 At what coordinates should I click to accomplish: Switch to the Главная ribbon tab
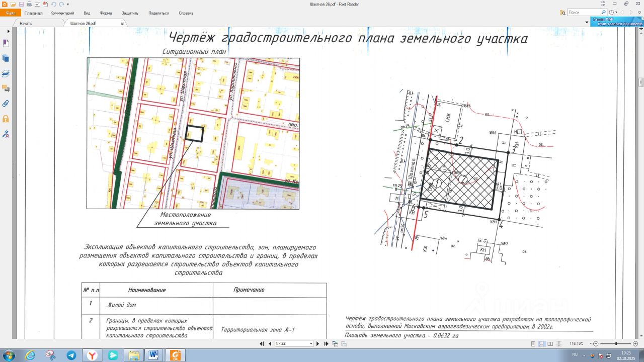coord(33,13)
